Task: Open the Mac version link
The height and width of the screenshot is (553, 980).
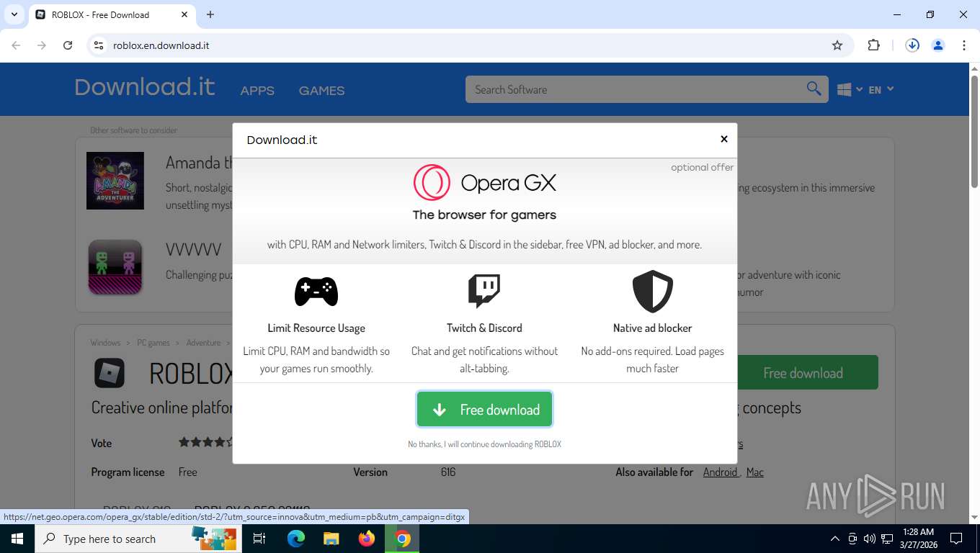Action: [755, 472]
